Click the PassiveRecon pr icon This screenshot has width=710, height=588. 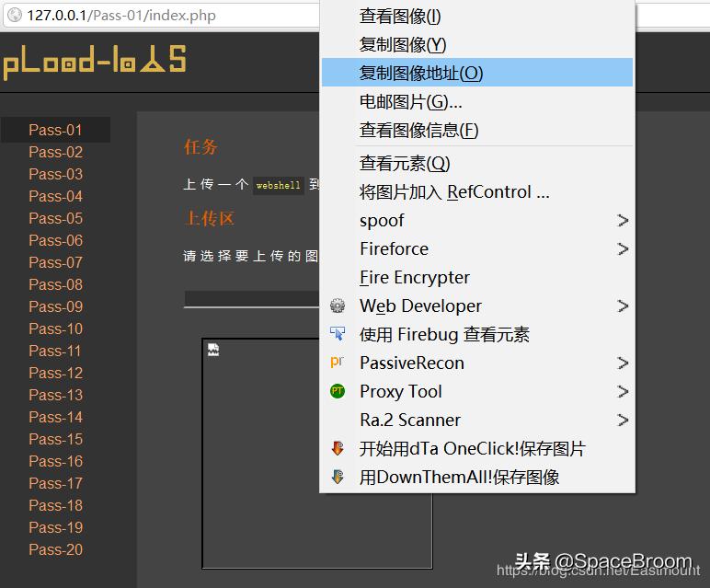coord(338,362)
